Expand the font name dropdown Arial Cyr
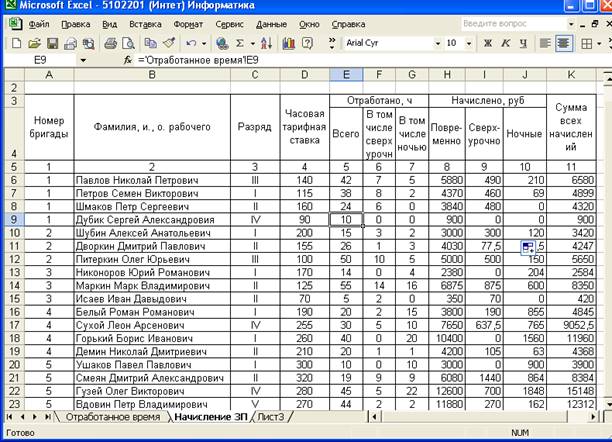Image resolution: width=612 pixels, height=442 pixels. pyautogui.click(x=437, y=43)
